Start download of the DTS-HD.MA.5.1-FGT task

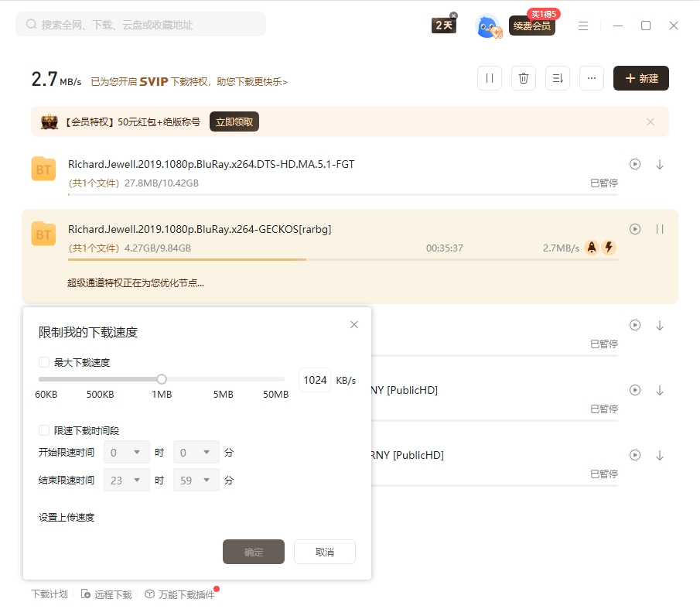click(660, 164)
